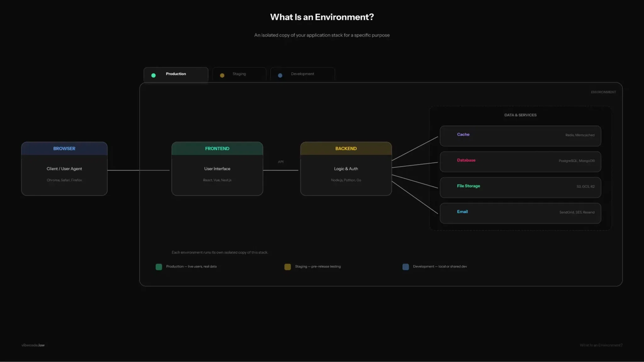Click the Data & Services group title
Viewport: 644px width, 362px height.
[520, 115]
